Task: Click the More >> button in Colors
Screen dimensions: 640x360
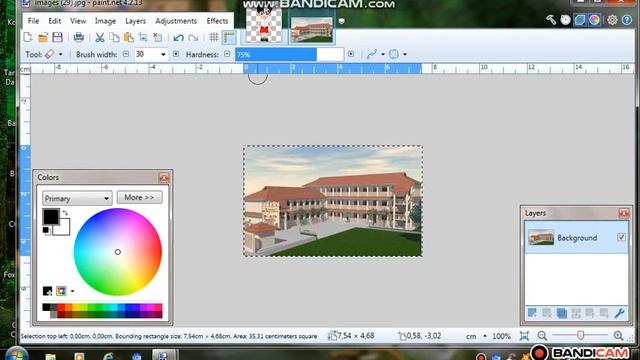Action: coord(139,197)
